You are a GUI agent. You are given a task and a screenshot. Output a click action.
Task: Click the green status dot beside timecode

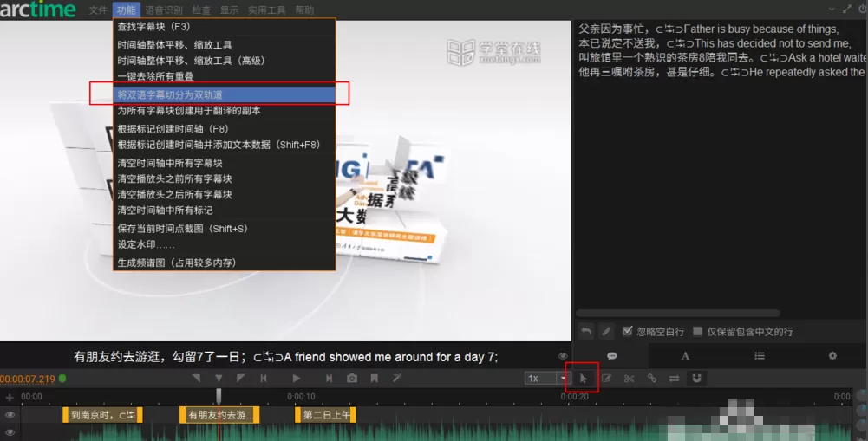point(62,379)
